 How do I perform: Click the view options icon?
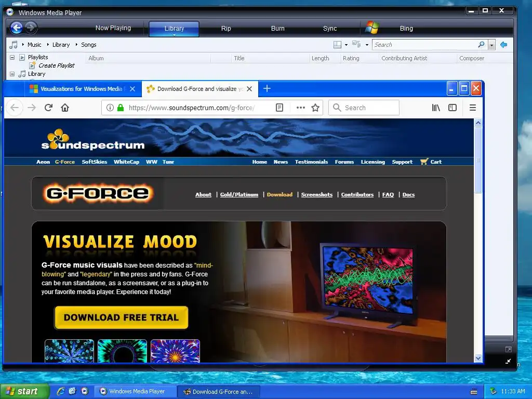click(356, 44)
